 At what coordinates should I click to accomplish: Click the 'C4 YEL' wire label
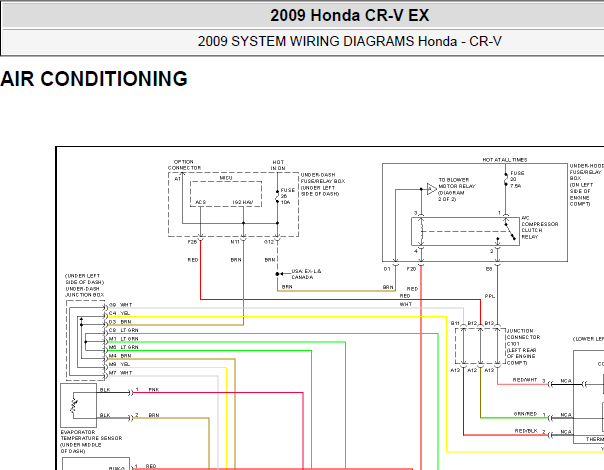pos(119,313)
